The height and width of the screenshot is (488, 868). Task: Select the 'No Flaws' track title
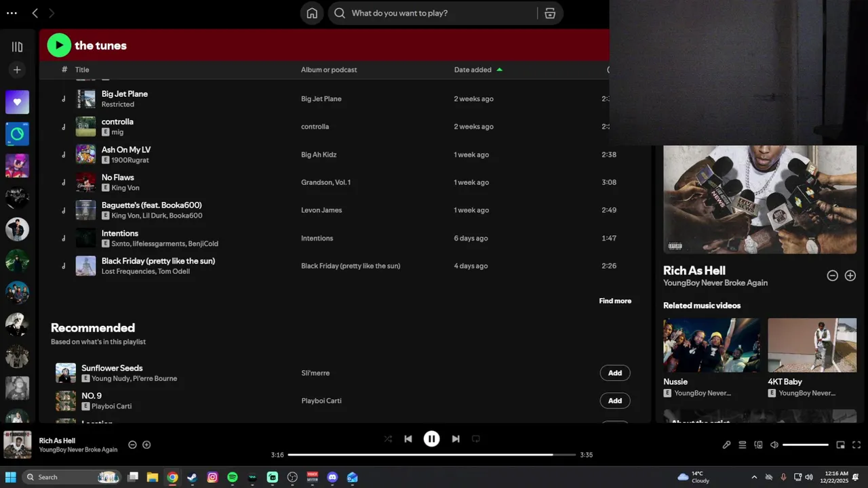(x=118, y=177)
